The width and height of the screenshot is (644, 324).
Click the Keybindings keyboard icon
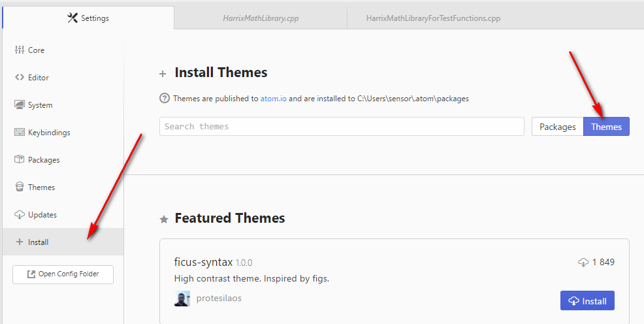(x=20, y=132)
